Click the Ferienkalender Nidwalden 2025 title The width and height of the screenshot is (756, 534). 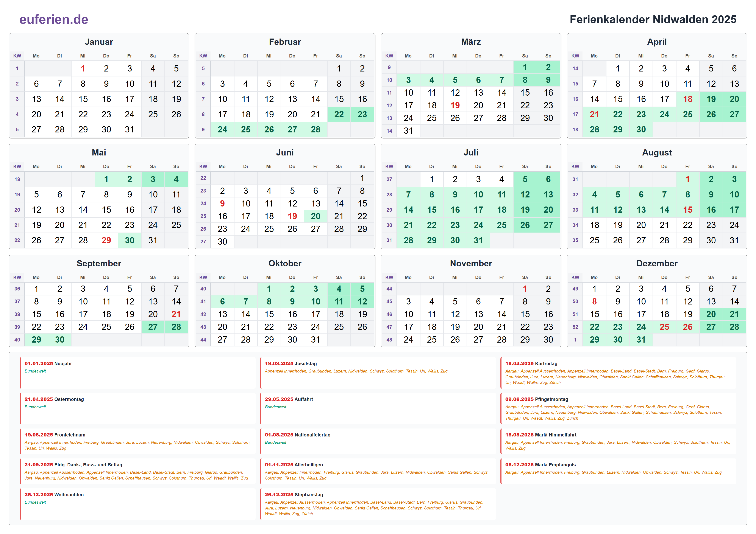[x=653, y=19]
